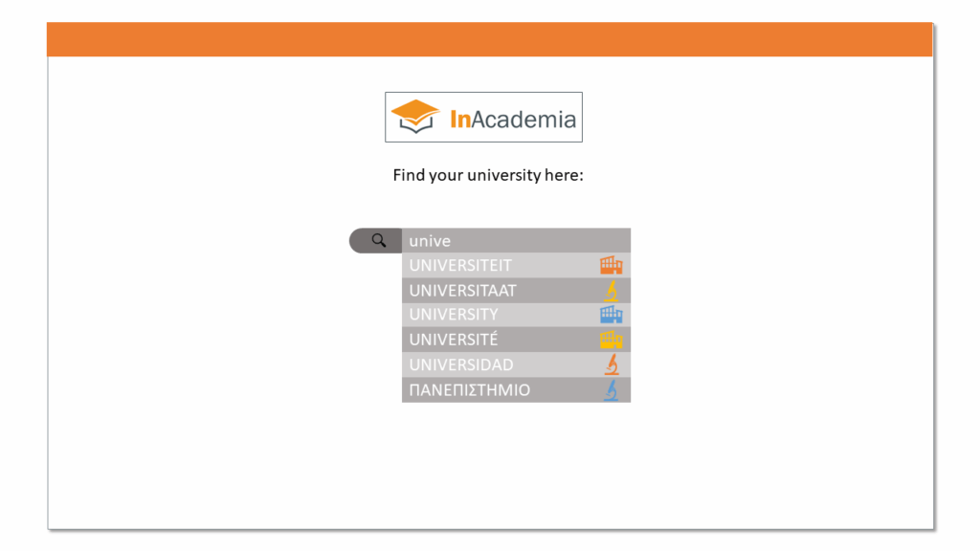Click the "Find your university here:" label
The height and width of the screenshot is (551, 980).
tap(487, 176)
